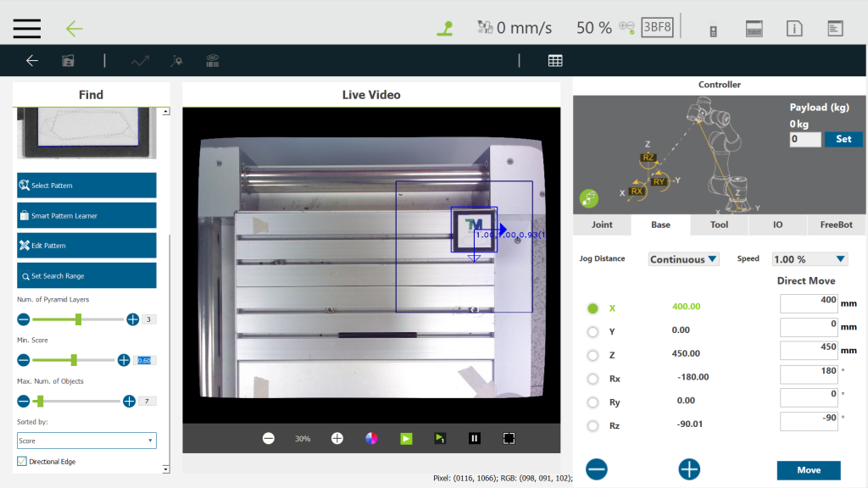Screen dimensions: 868x488
Task: Select the X axis radio button
Action: click(593, 308)
